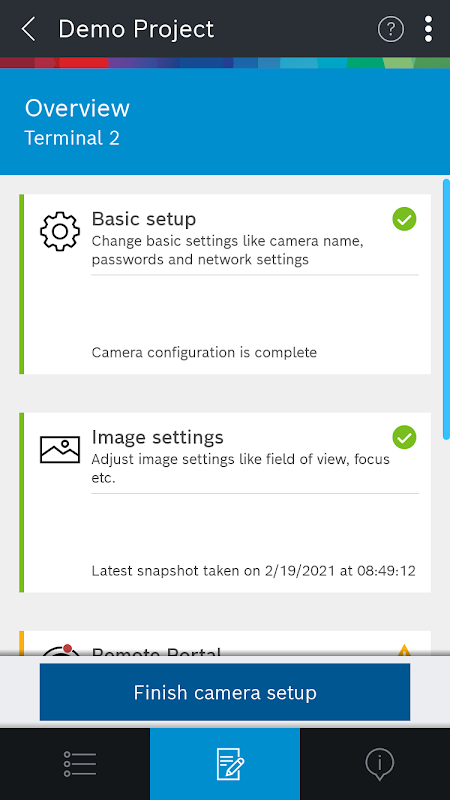Open the help question mark icon
The width and height of the screenshot is (450, 800).
coord(391,29)
